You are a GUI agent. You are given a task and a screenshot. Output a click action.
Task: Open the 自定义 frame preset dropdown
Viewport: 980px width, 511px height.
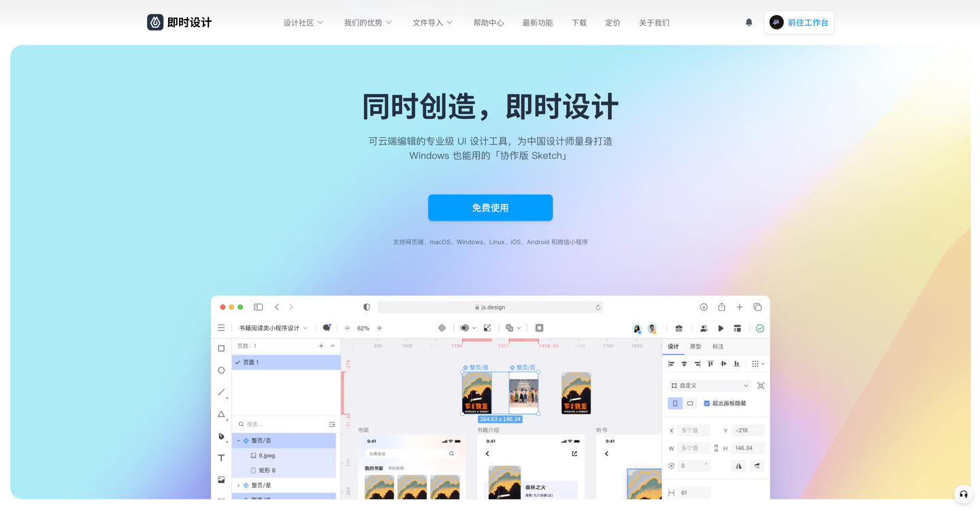[x=710, y=386]
